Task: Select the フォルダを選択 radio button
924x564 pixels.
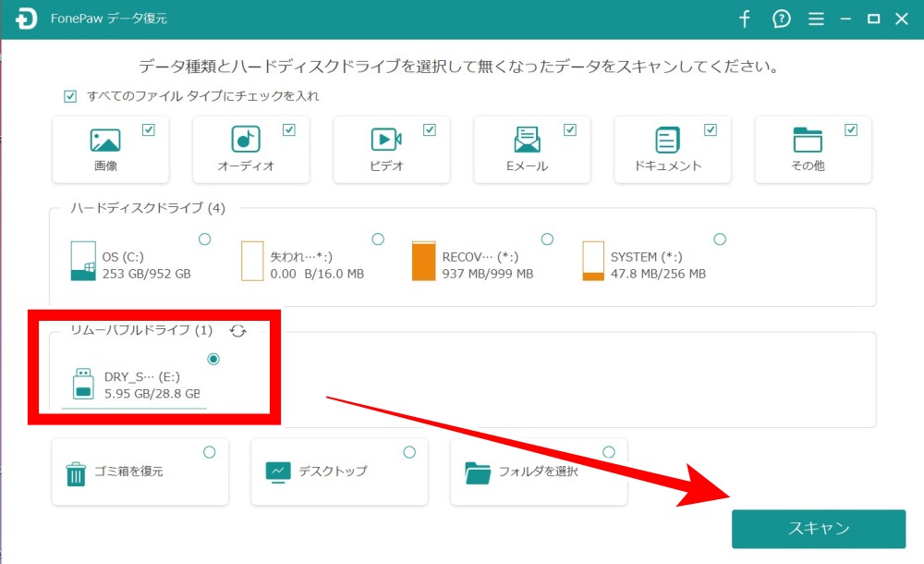Action: [609, 452]
